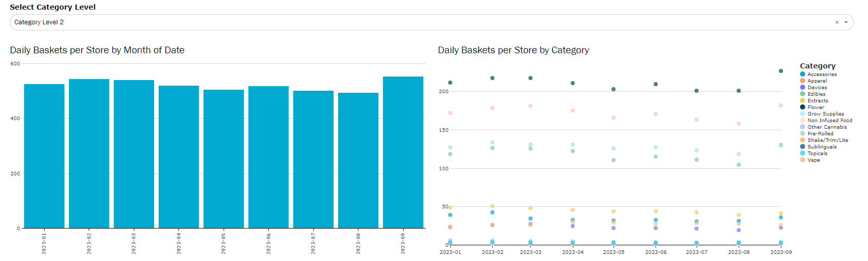Clear the Category Level 2 selection
The image size is (868, 261).
tap(837, 22)
